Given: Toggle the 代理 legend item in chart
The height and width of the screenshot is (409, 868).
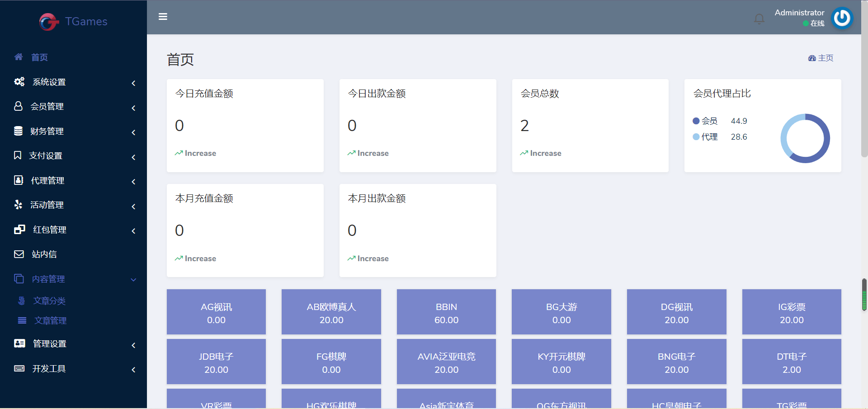Looking at the screenshot, I should 705,137.
